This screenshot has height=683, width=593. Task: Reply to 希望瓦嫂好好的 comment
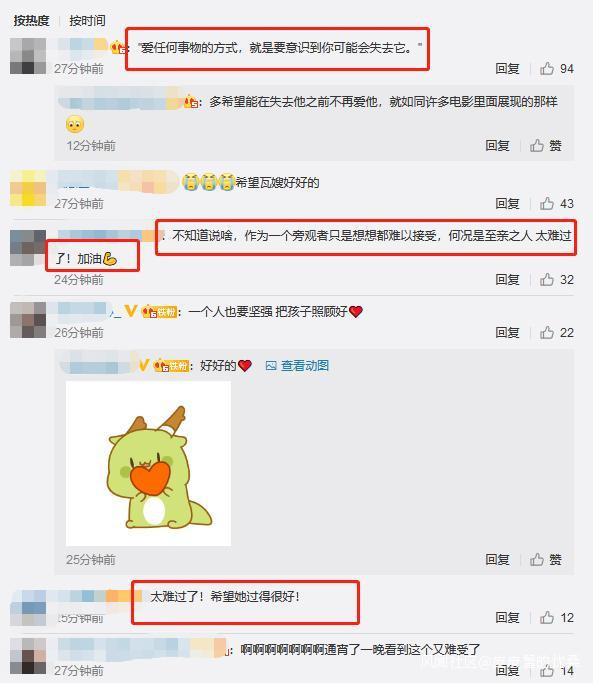tap(507, 203)
